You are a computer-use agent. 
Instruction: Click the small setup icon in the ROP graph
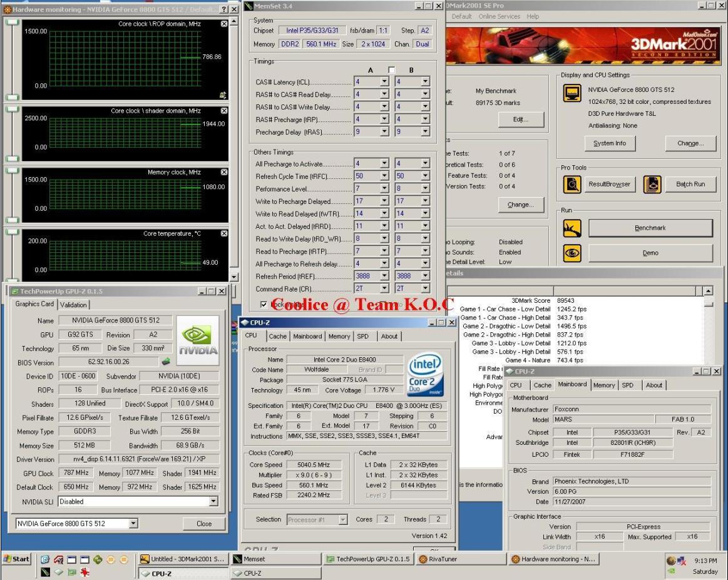[x=223, y=95]
